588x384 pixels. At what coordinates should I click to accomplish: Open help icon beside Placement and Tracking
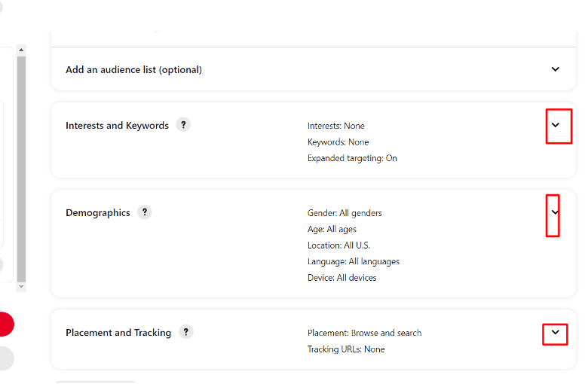point(185,332)
